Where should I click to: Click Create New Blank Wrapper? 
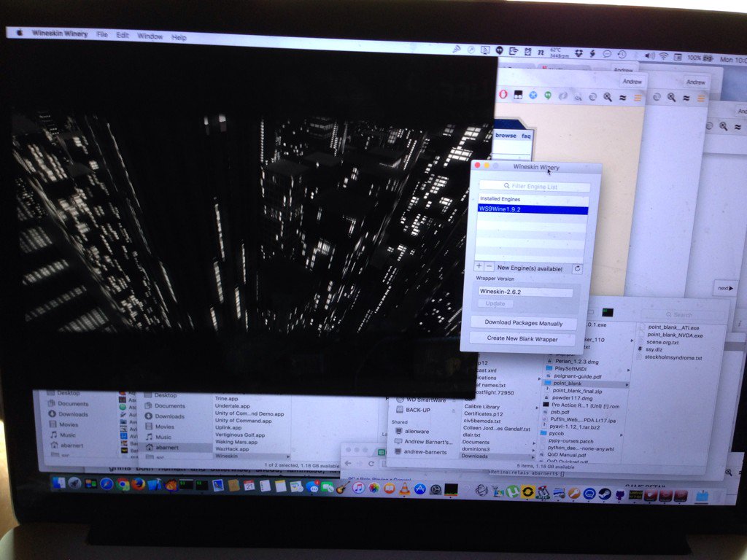(x=522, y=338)
